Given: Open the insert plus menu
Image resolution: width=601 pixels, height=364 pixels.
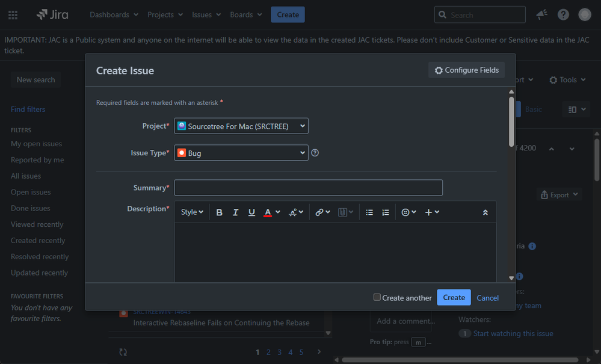Looking at the screenshot, I should click(432, 212).
